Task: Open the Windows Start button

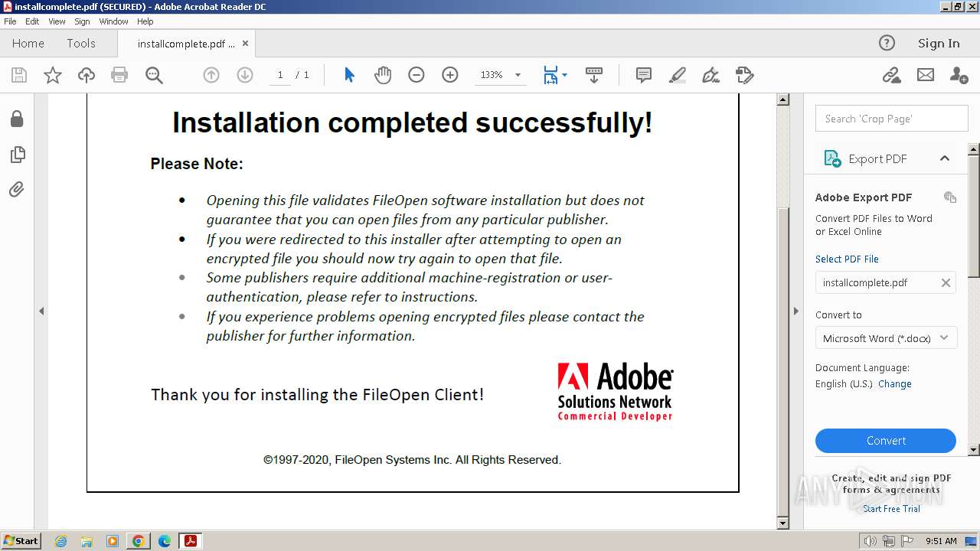Action: tap(21, 541)
